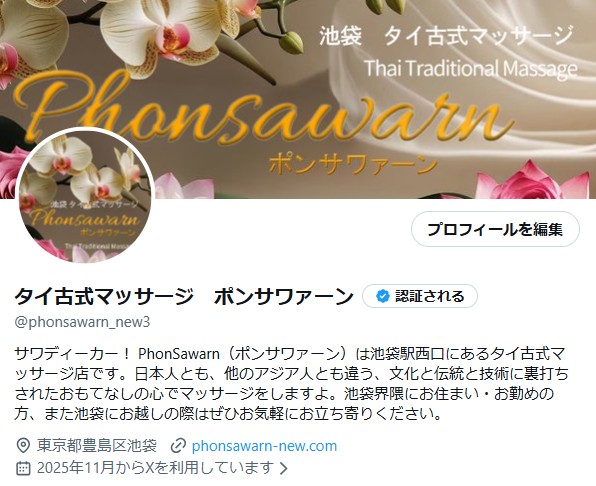Click the 2025年11月からXを利用しています text
The height and width of the screenshot is (486, 596).
point(155,467)
